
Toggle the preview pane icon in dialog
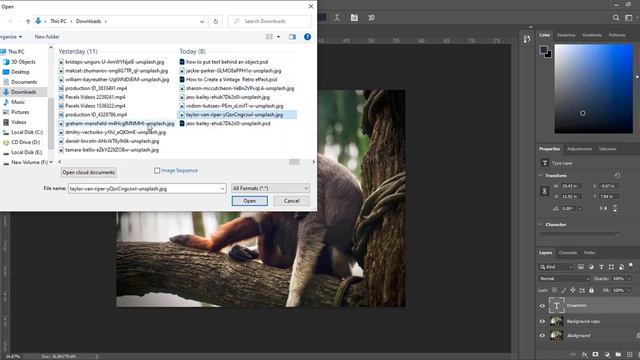pyautogui.click(x=292, y=37)
